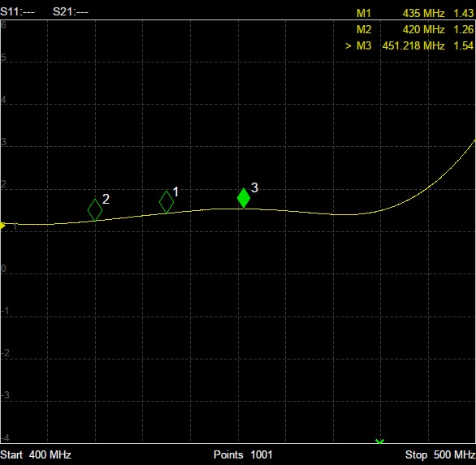This screenshot has width=476, height=465.
Task: Click the M1 435 MHz marker readout
Action: pyautogui.click(x=415, y=13)
